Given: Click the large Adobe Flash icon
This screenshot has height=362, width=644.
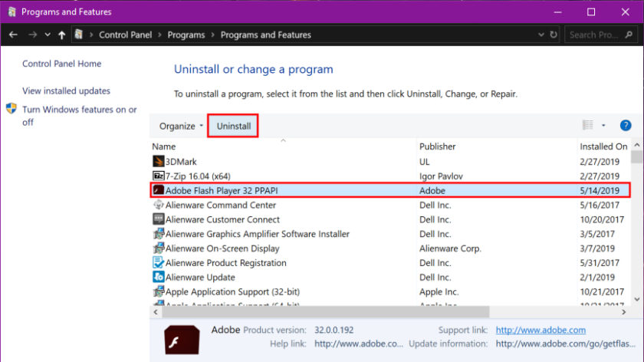Looking at the screenshot, I should (x=182, y=340).
